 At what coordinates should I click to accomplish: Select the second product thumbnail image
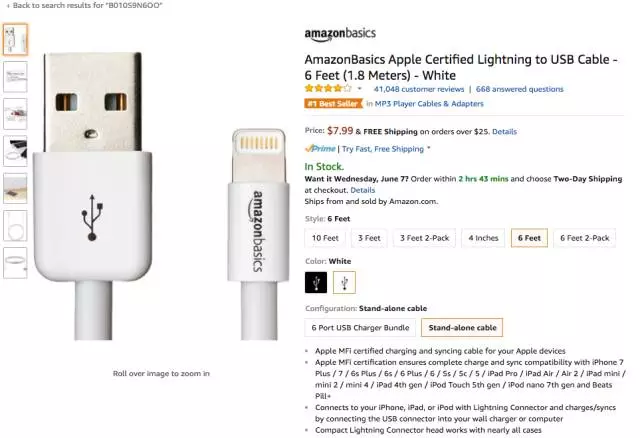(15, 77)
